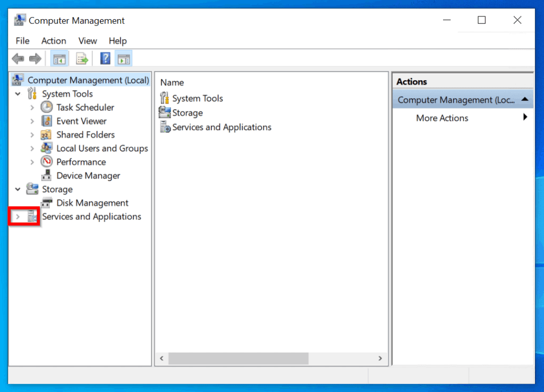The height and width of the screenshot is (392, 544).
Task: Click Computer Management (Loc... actions header
Action: pyautogui.click(x=463, y=99)
